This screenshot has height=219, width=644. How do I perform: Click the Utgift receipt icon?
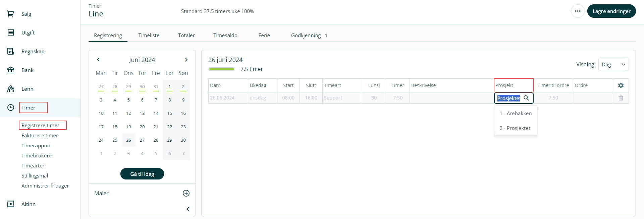click(x=11, y=33)
